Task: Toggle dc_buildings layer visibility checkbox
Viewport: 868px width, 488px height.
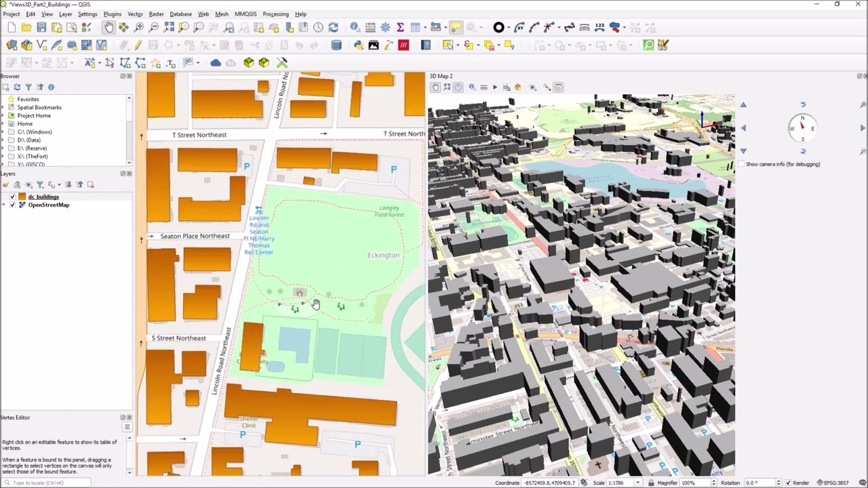Action: coord(12,197)
